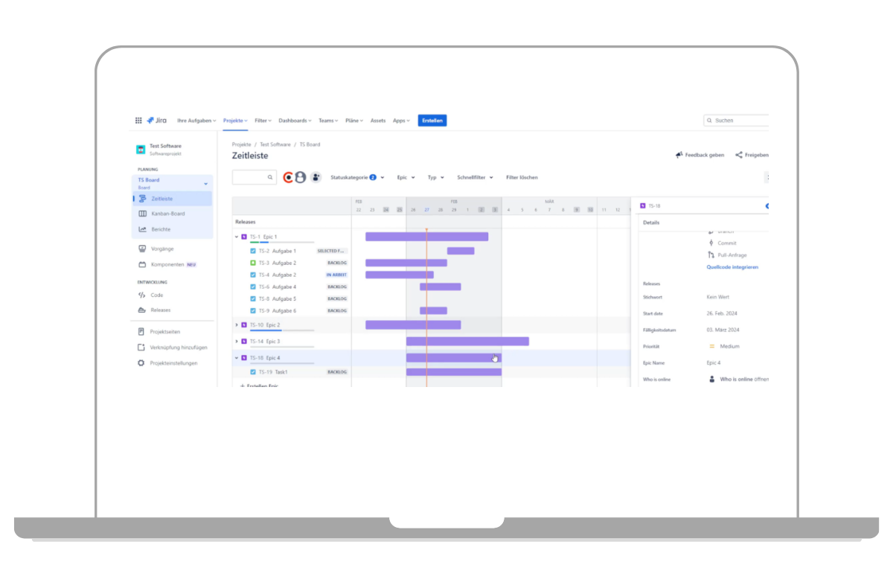Click the Suchen search field

[737, 121]
